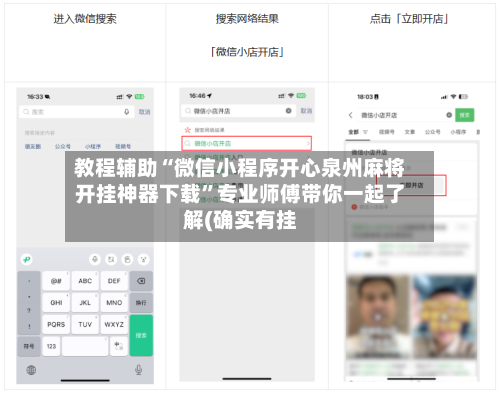The height and width of the screenshot is (394, 500).
Task: Tap the globe icon below keyboard
Action: [x=31, y=370]
